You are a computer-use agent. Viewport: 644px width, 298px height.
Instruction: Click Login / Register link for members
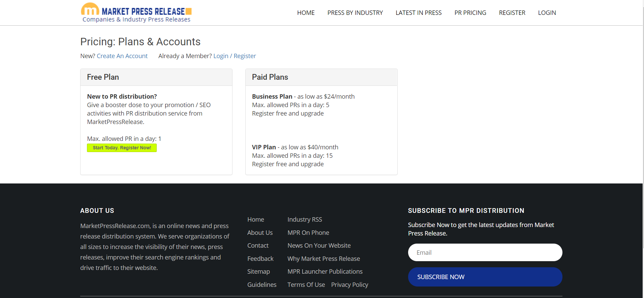235,56
